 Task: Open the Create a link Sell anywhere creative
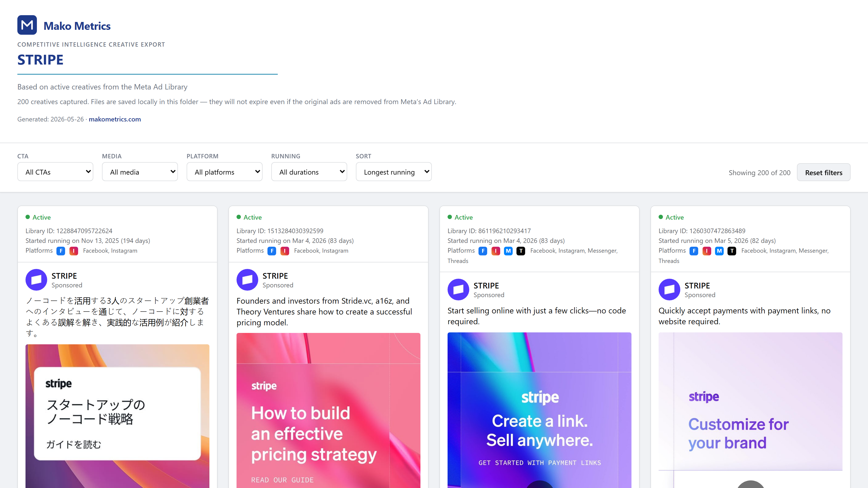tap(539, 410)
